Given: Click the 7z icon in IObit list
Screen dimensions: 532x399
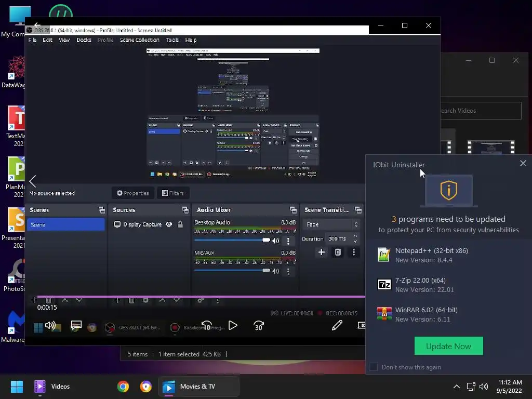Looking at the screenshot, I should [384, 284].
